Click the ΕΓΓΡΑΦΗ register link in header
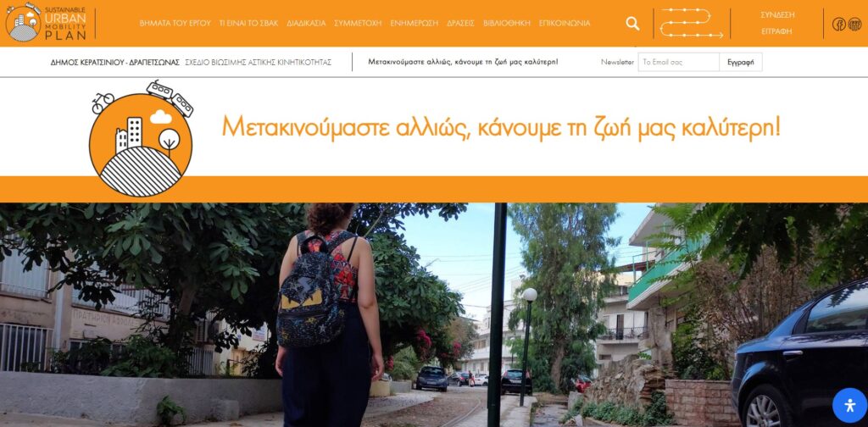This screenshot has width=868, height=427. tap(776, 31)
